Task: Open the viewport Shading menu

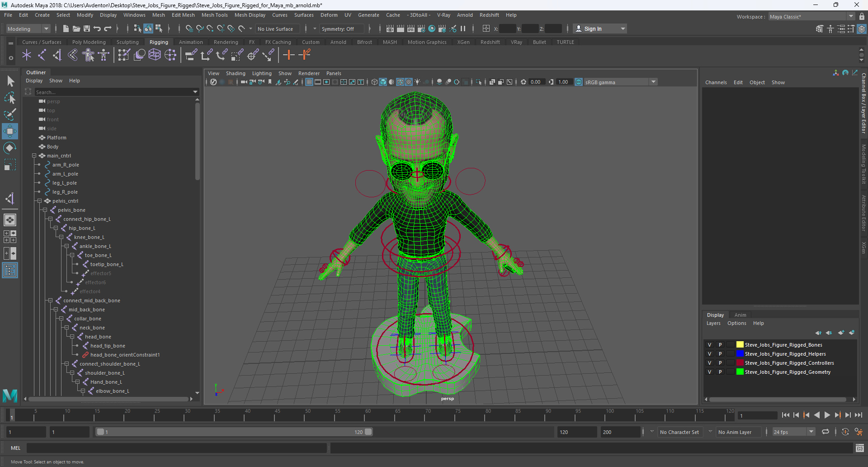Action: [x=236, y=73]
